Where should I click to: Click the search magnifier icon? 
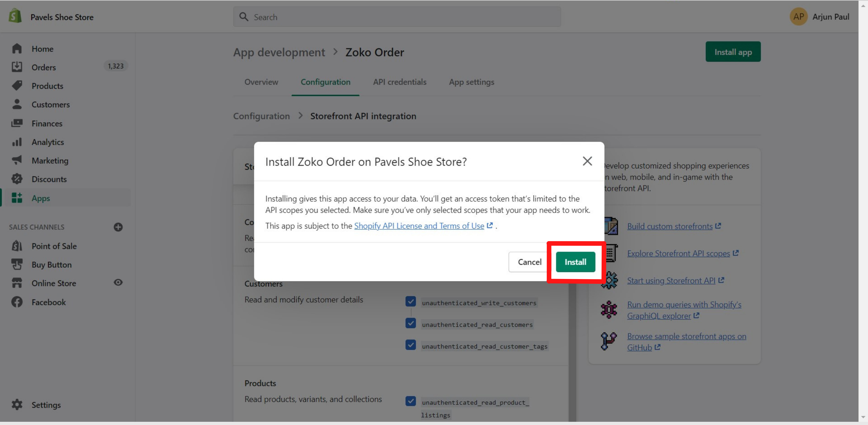point(244,17)
